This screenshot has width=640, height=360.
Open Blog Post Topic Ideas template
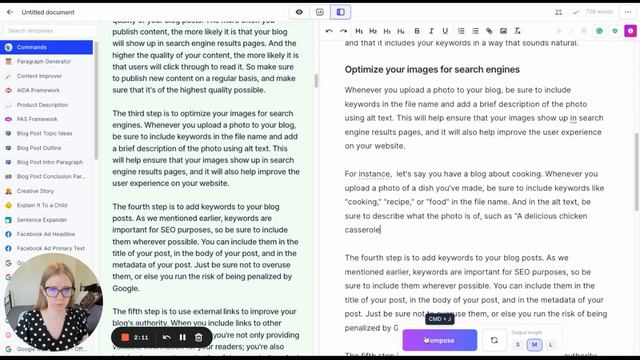(47, 133)
